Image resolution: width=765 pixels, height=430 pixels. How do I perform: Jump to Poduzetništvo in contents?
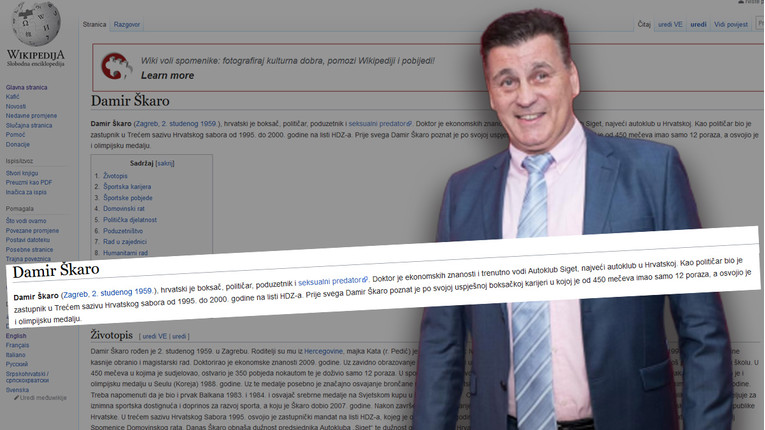click(x=123, y=231)
